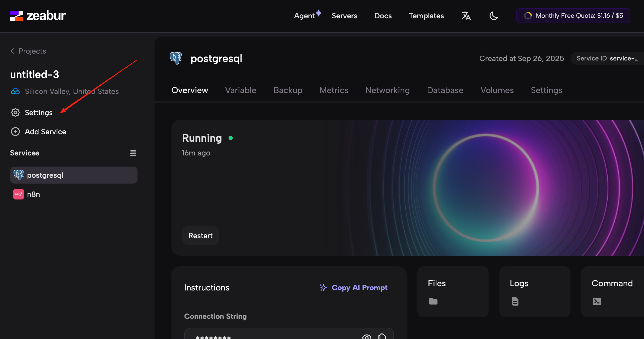The height and width of the screenshot is (339, 644).
Task: Switch to the Networking tab
Action: click(387, 90)
